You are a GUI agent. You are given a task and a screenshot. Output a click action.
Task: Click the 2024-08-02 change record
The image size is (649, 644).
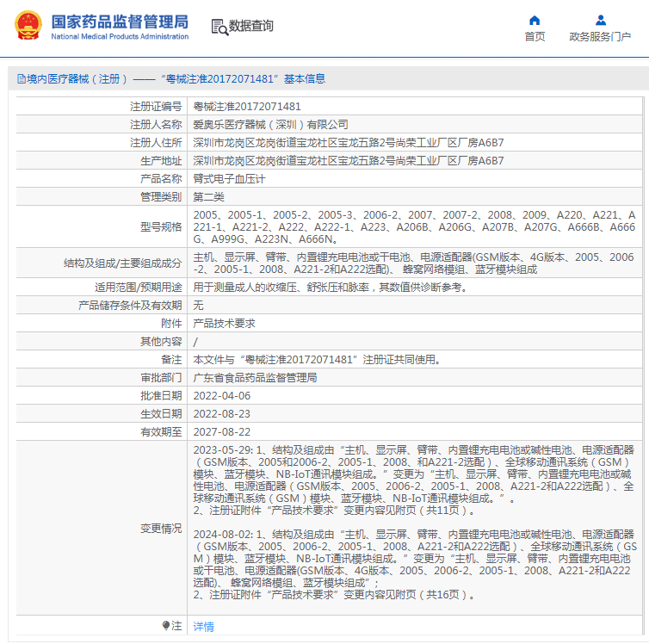tap(415, 565)
